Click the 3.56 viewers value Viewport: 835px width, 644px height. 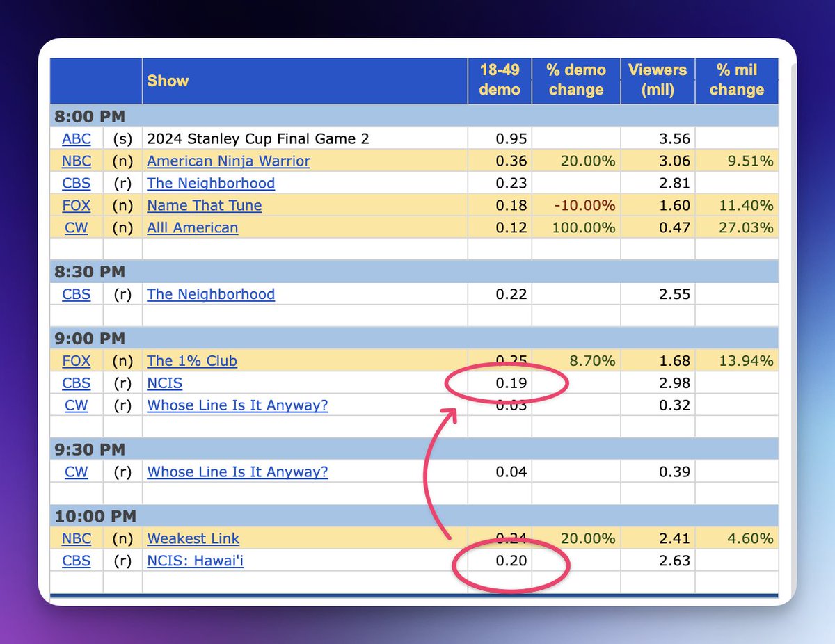pos(675,139)
